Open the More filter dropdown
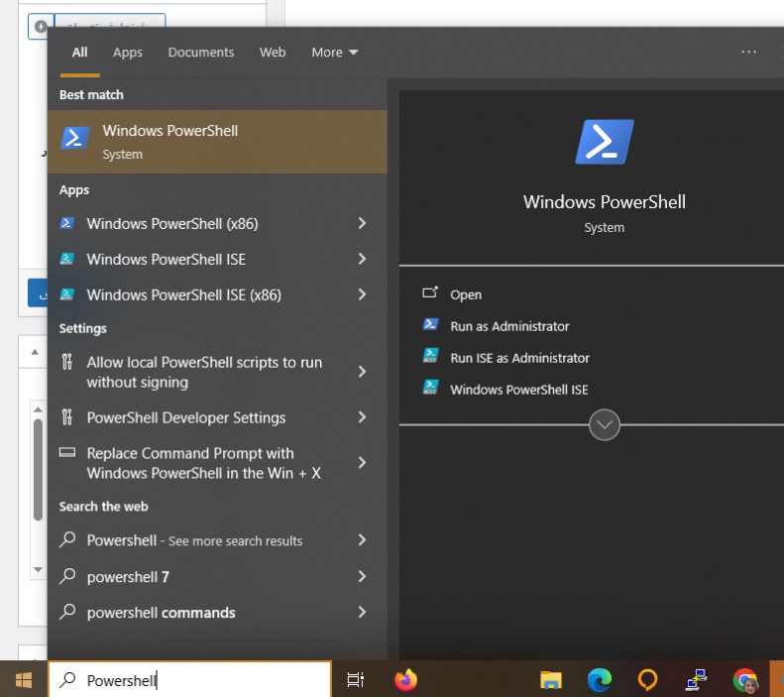Screen dimensions: 784x697 335,53
